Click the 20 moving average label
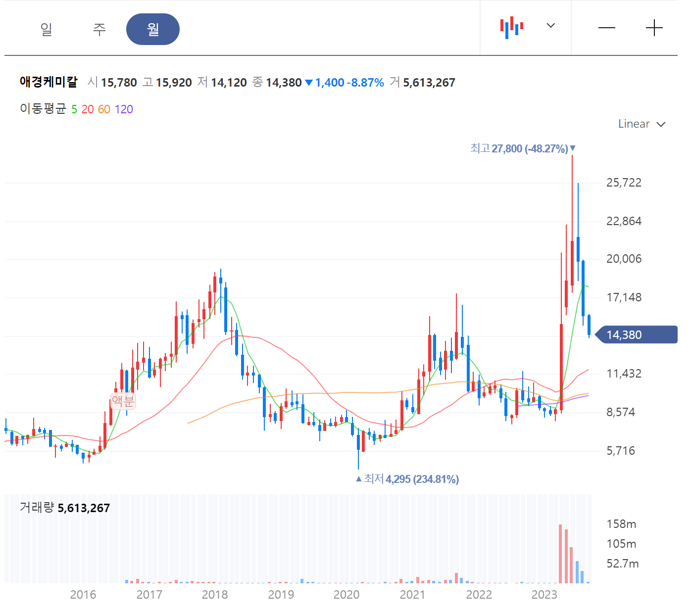The height and width of the screenshot is (616, 691). point(88,109)
